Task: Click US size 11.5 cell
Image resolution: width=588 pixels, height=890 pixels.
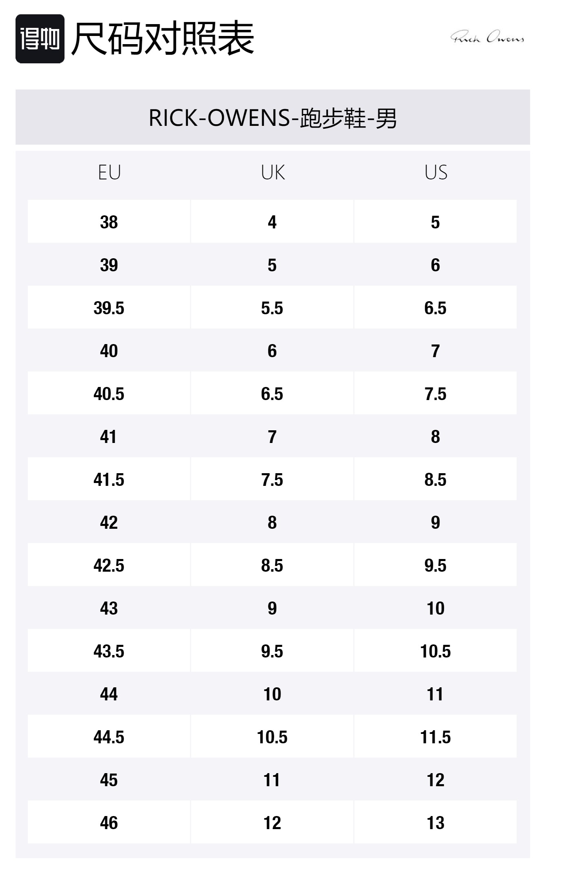Action: [436, 737]
